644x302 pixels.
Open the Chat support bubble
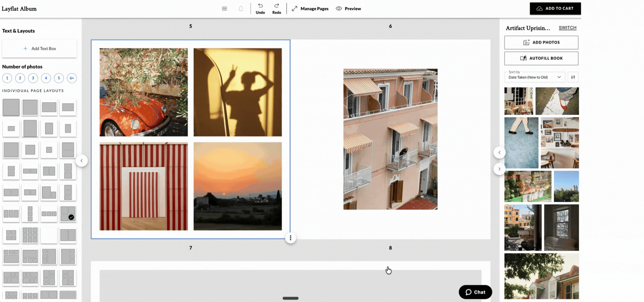point(475,292)
